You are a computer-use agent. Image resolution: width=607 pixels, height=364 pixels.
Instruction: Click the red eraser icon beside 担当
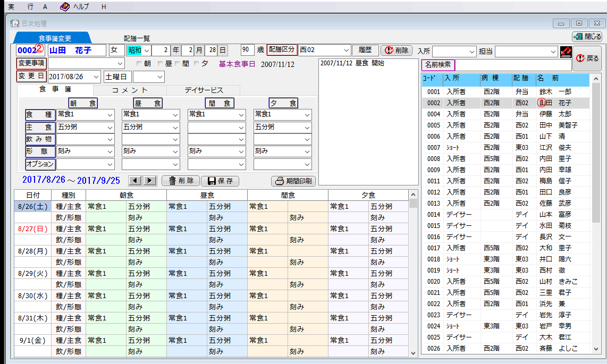pos(566,51)
